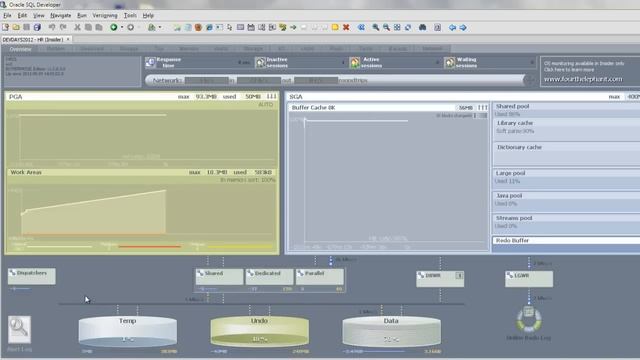The height and width of the screenshot is (360, 640).
Task: Click the Save All toolbar icon
Action: pos(37,27)
